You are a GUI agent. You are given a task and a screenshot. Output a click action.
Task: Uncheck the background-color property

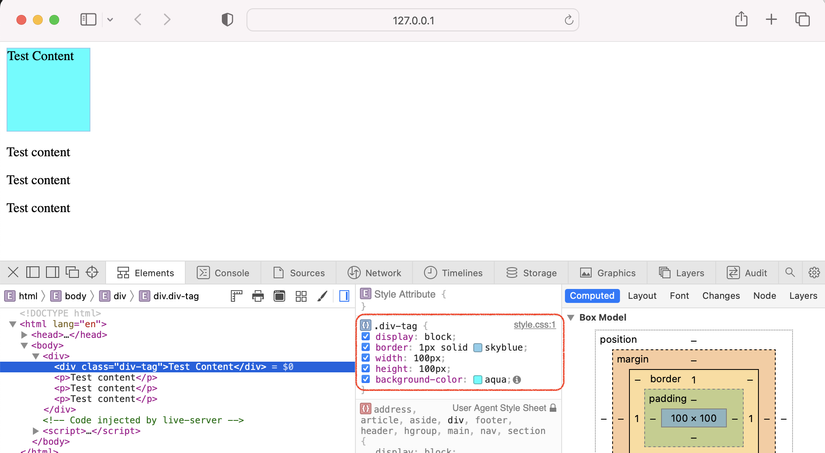pos(366,379)
